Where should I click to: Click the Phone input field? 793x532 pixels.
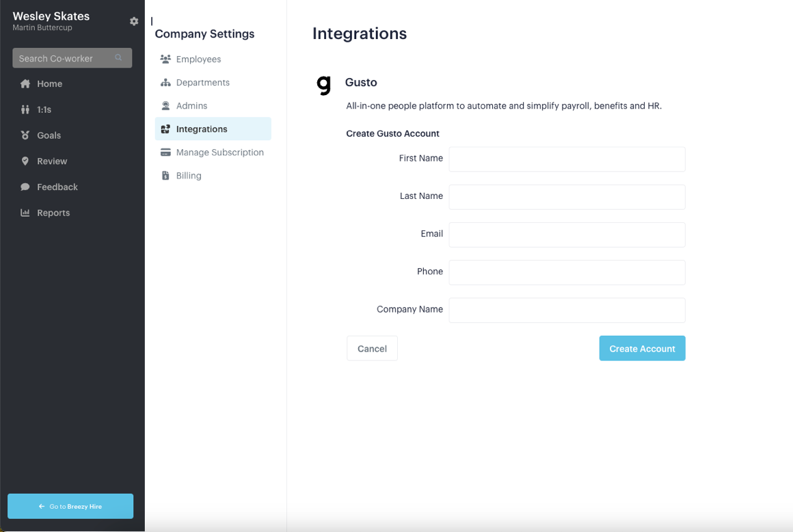point(567,273)
